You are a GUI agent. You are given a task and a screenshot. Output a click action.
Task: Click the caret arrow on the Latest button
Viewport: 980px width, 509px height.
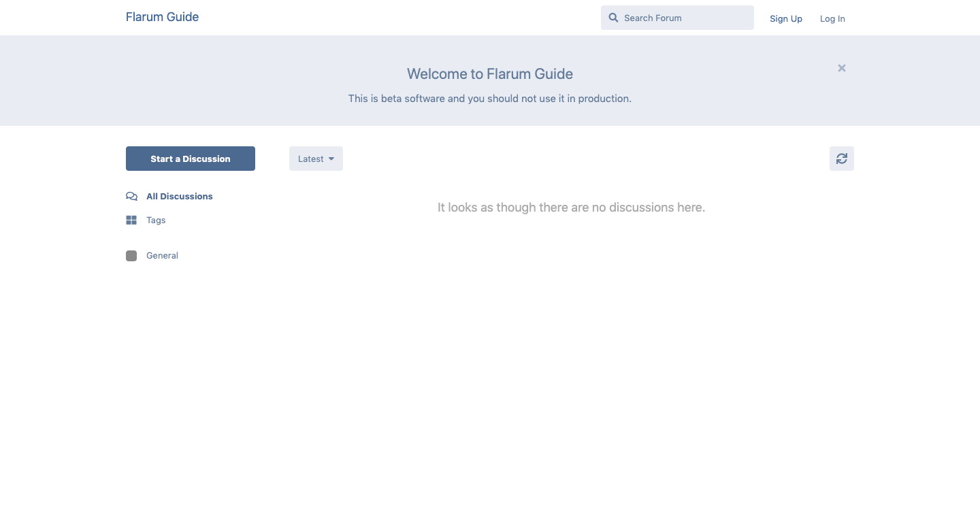331,159
